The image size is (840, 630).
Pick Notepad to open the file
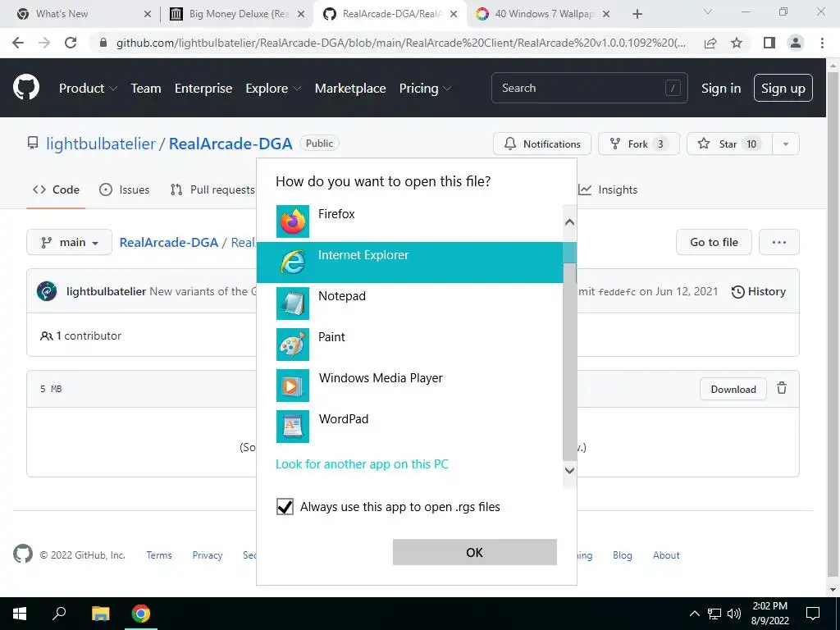click(x=410, y=304)
